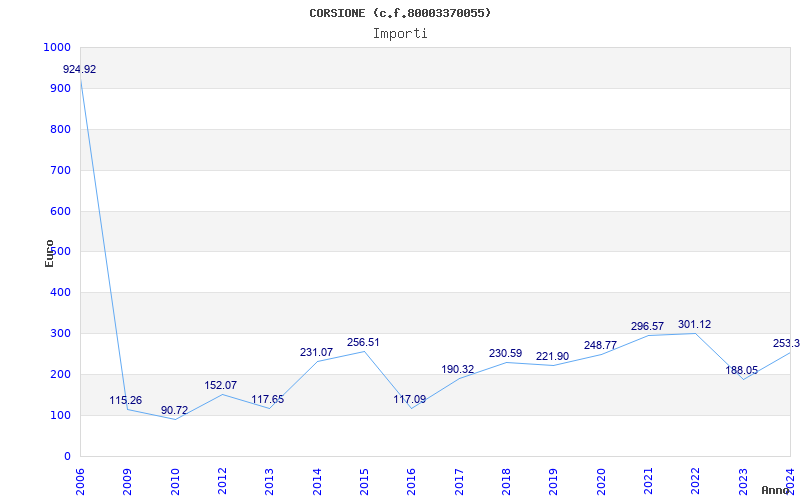Image resolution: width=800 pixels, height=500 pixels.
Task: Click the 200 y-axis tick label
Action: (61, 374)
